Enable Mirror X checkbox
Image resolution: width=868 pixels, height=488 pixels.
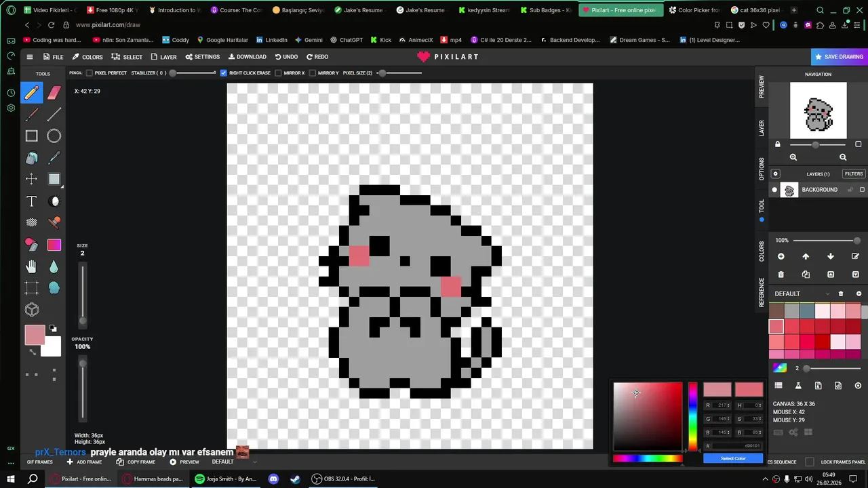pyautogui.click(x=279, y=73)
